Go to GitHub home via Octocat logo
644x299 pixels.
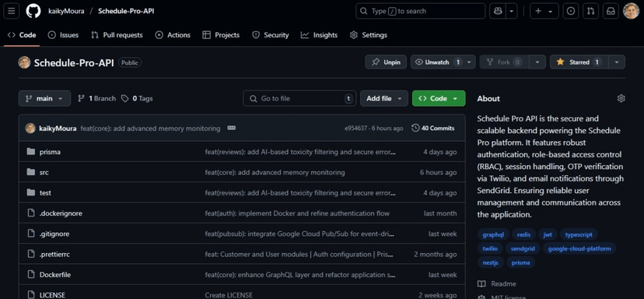33,11
